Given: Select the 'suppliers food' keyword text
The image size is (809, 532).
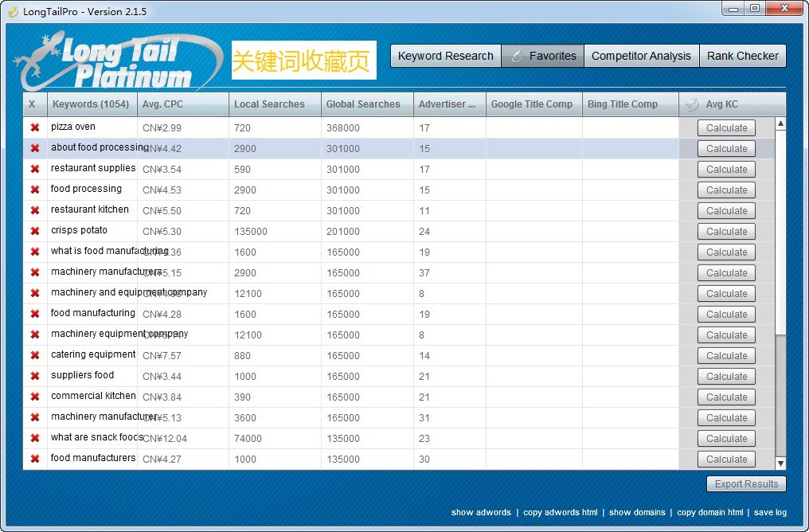Looking at the screenshot, I should 82,374.
